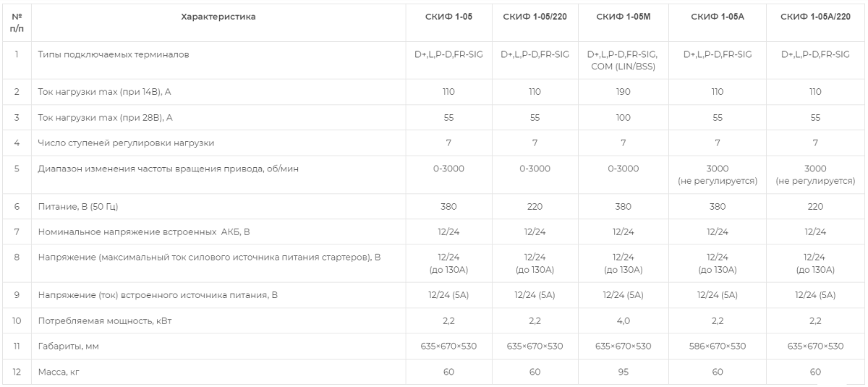
Task: Select Число ступеней регулировки нагрузки row label
Action: click(x=126, y=143)
